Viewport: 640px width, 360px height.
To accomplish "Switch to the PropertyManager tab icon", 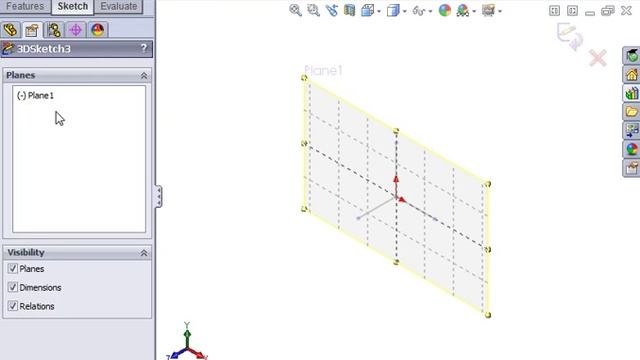I will pyautogui.click(x=32, y=30).
